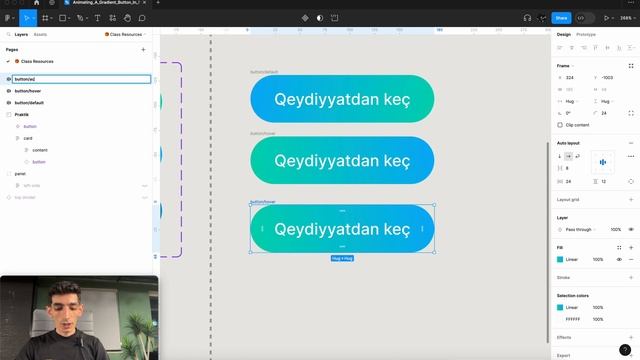Click the Fill styles four-dot icon

(x=619, y=247)
